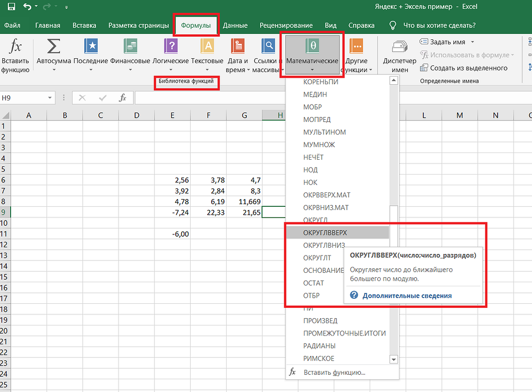Open the Другие функции icon
532x392 pixels.
pos(356,46)
